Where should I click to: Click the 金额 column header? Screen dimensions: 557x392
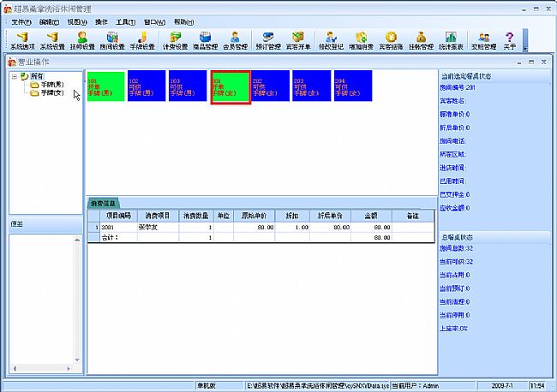pyautogui.click(x=371, y=216)
